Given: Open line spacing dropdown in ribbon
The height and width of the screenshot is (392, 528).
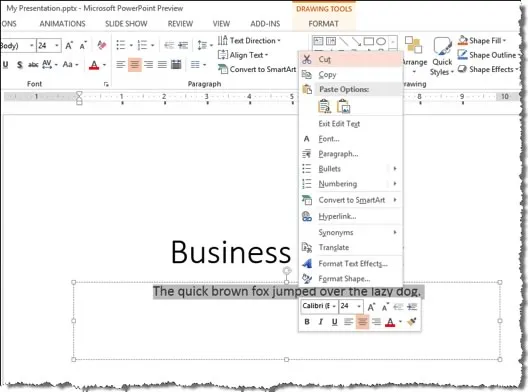Looking at the screenshot, I should pyautogui.click(x=205, y=45).
